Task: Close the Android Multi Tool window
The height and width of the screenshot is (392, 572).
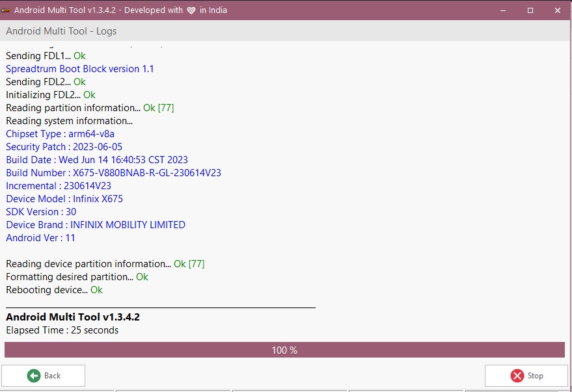Action: coord(558,10)
